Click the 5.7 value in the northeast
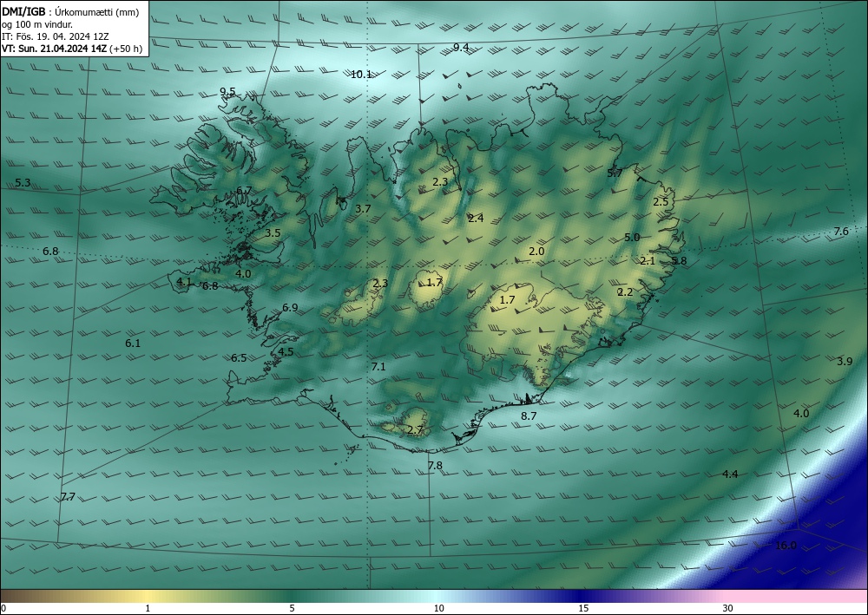The width and height of the screenshot is (868, 615). click(615, 173)
